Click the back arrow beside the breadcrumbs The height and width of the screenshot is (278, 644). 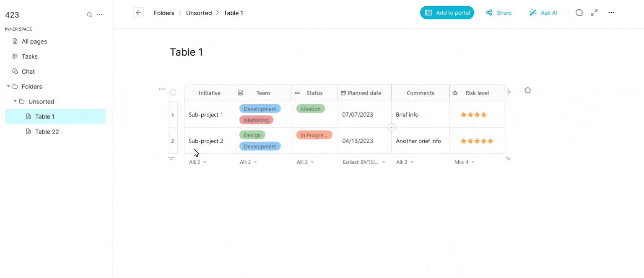(x=138, y=13)
